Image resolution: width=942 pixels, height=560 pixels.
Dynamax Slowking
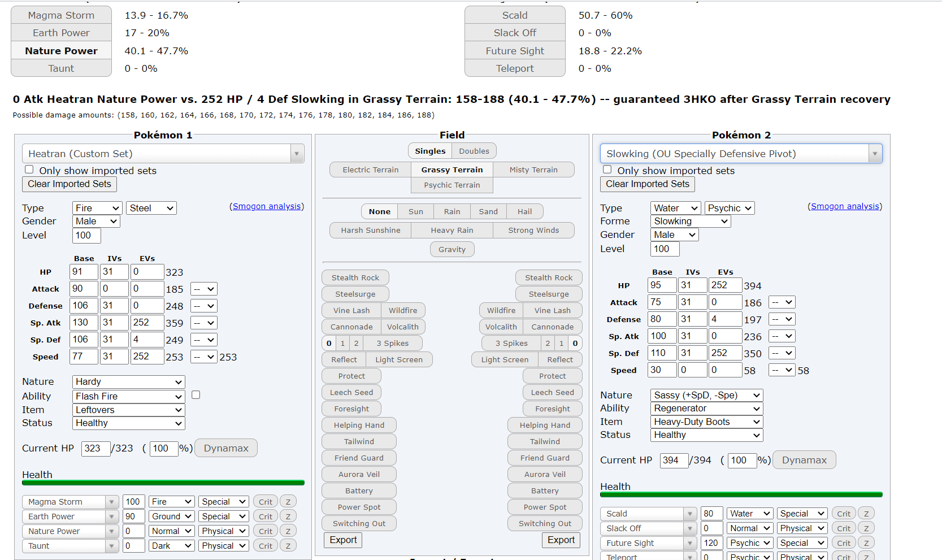[x=804, y=460]
